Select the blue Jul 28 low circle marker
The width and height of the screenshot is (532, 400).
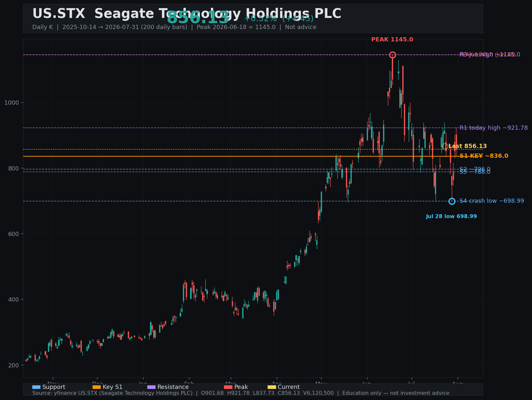pos(452,201)
